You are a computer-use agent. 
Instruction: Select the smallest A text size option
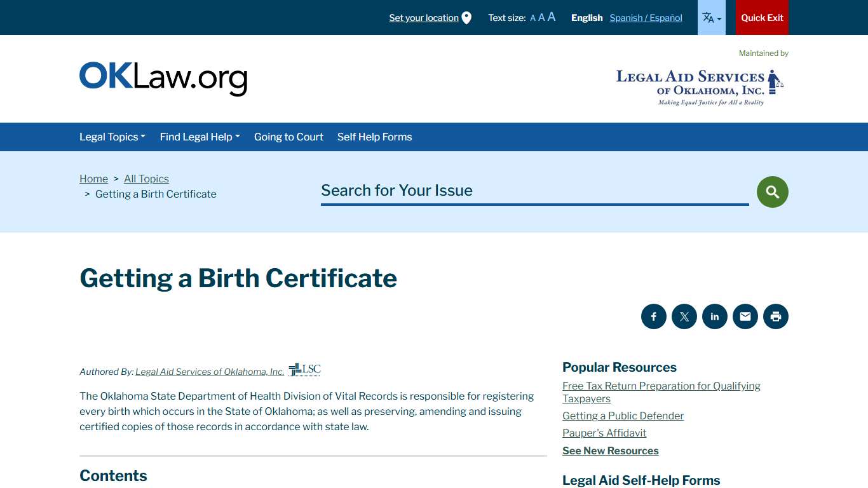click(532, 17)
